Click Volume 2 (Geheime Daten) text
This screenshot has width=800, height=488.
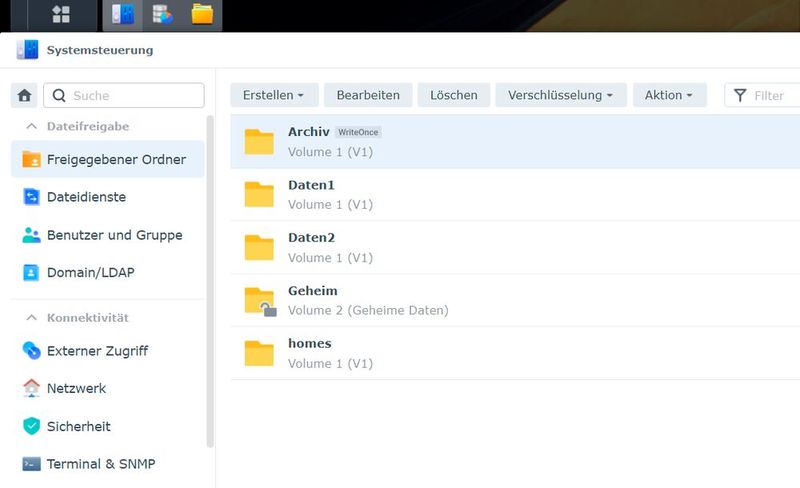click(x=368, y=310)
